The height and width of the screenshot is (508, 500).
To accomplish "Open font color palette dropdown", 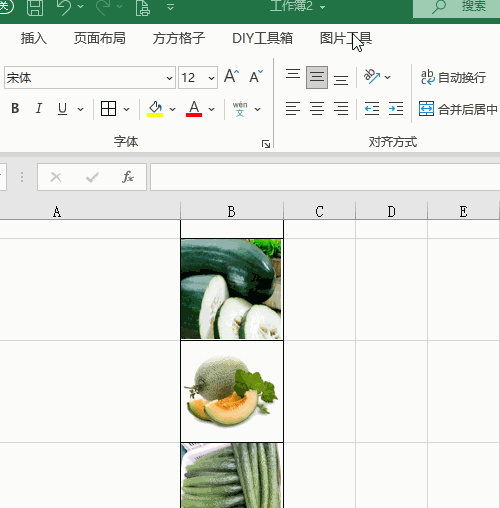I will tap(211, 109).
